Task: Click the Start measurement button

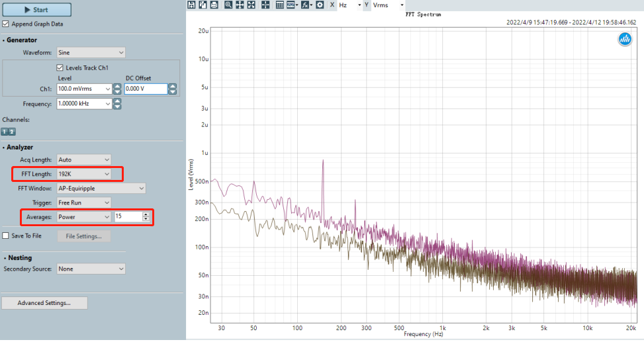Action: 36,9
